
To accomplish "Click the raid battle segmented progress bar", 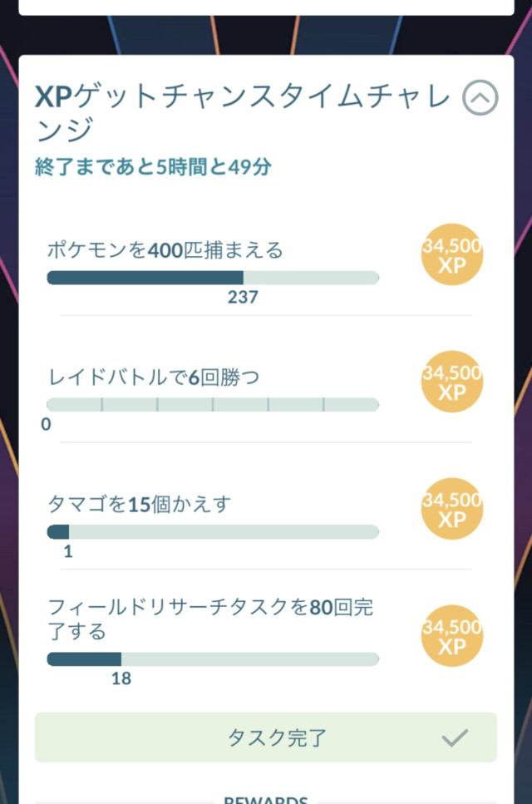I will [x=213, y=405].
